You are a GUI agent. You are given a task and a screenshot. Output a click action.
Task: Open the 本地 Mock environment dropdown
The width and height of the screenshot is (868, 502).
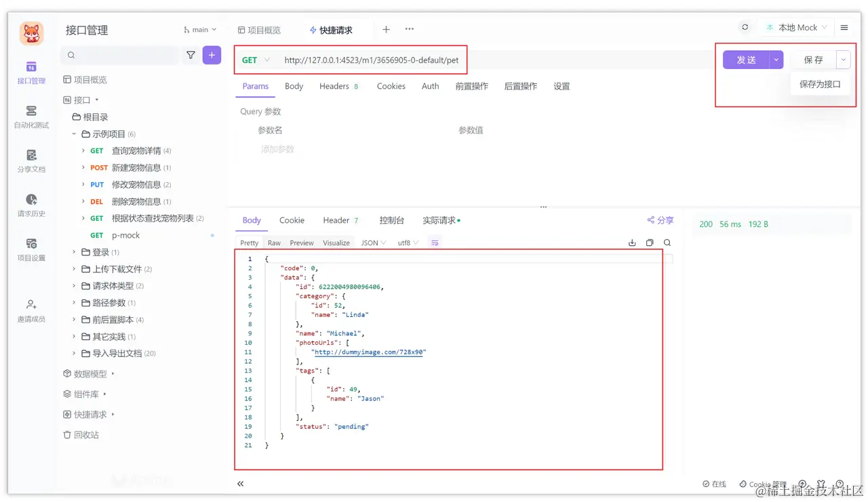pos(797,28)
